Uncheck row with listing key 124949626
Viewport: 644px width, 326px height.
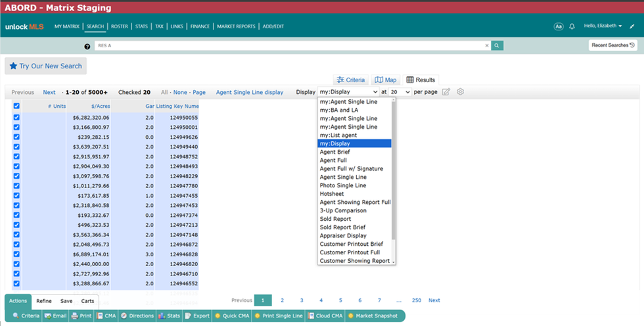click(16, 137)
